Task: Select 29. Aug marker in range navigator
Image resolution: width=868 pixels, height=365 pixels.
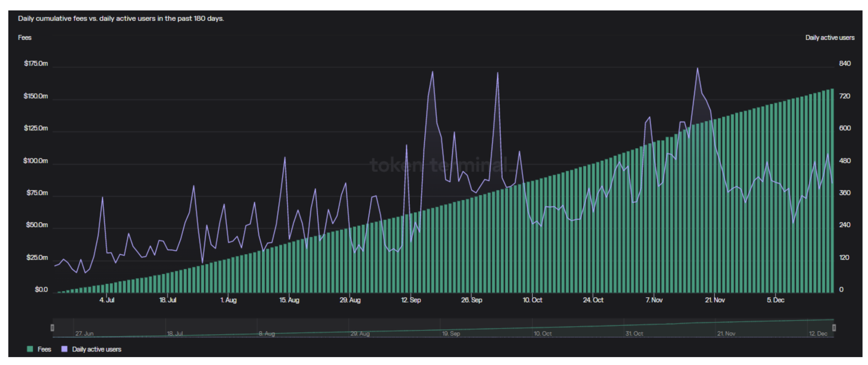Action: [x=360, y=334]
